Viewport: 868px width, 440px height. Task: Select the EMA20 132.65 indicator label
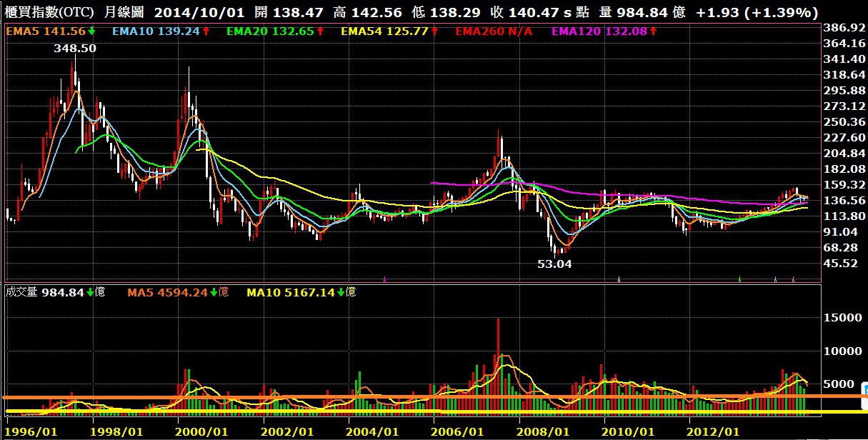[274, 31]
